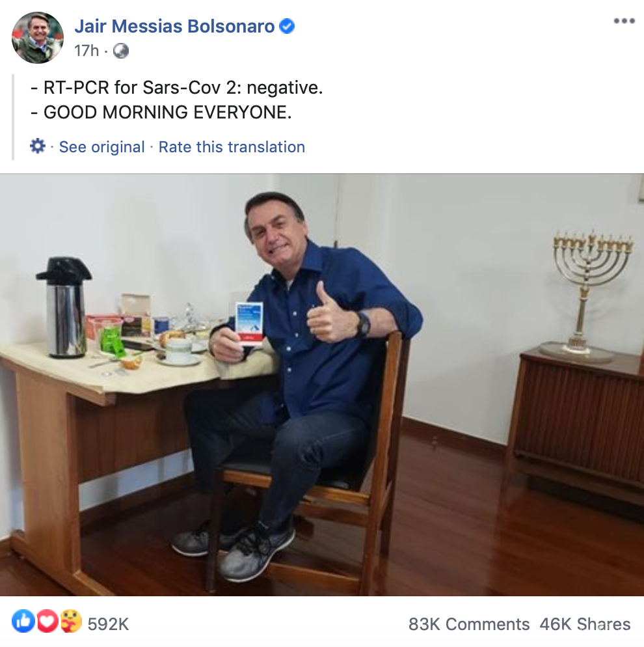Open the post photo of man at table
Screen dimensions: 644x647
pos(322,385)
